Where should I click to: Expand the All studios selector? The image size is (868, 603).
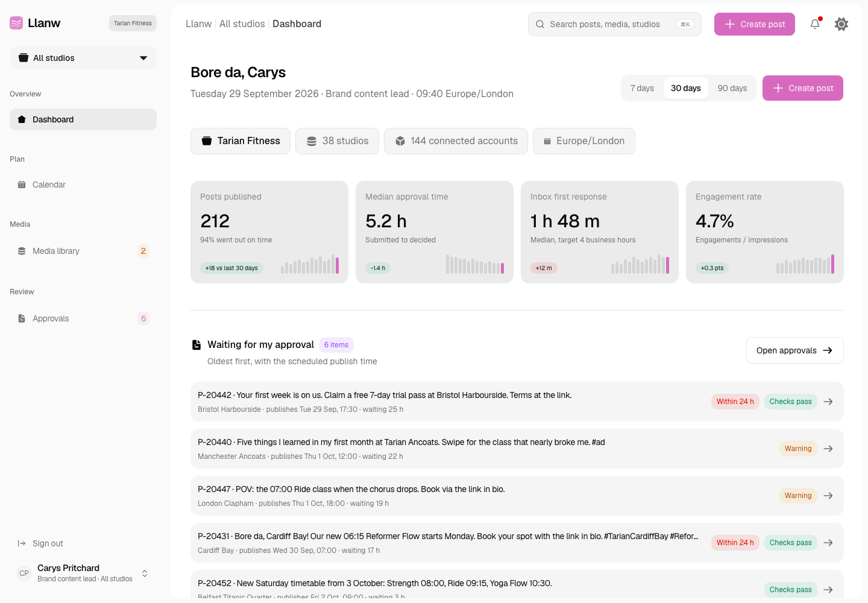[x=83, y=58]
